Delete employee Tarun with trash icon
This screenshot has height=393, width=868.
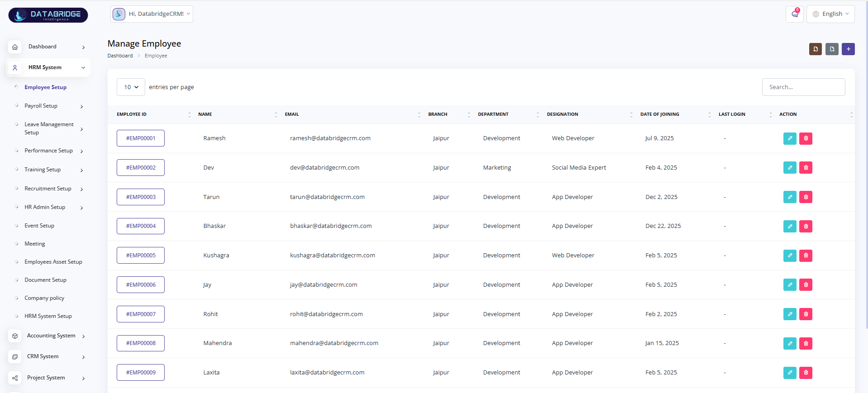(x=806, y=197)
